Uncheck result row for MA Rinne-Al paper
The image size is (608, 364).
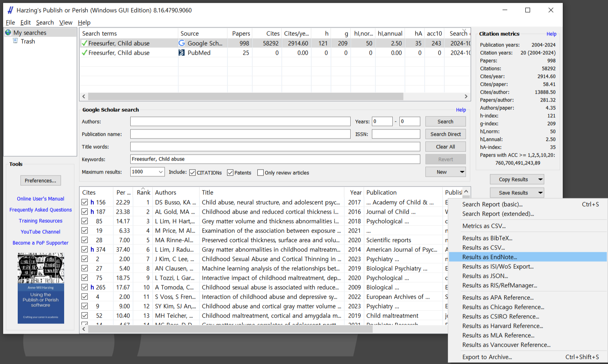[85, 240]
